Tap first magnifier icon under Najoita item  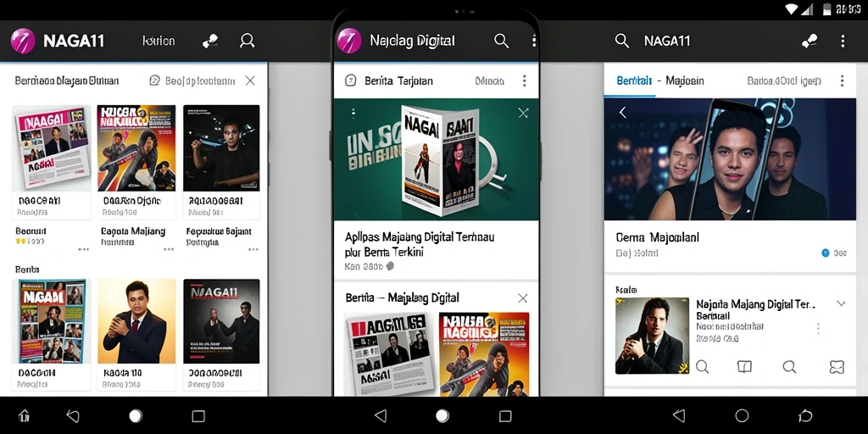(703, 366)
